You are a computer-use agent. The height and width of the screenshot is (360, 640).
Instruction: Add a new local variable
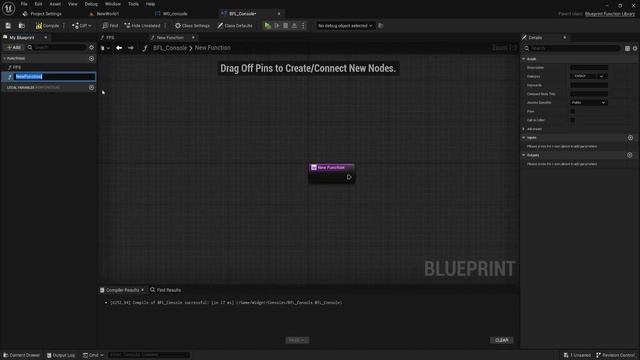(x=91, y=87)
